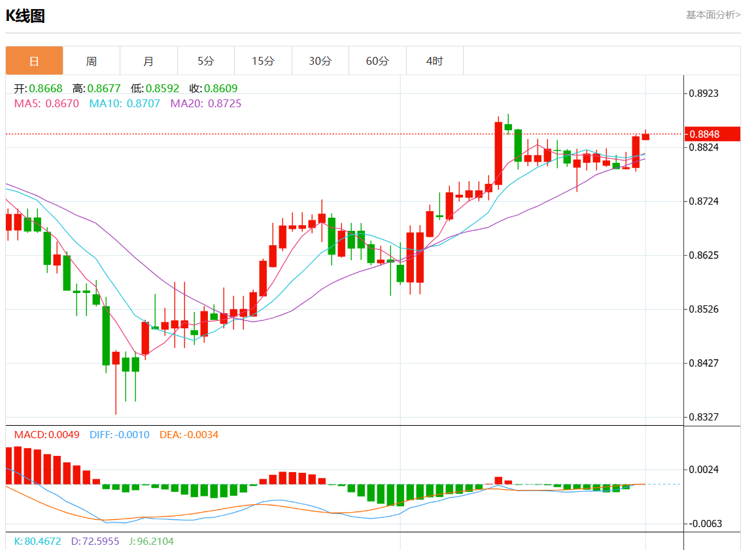
Task: Open the 15分 interval tab
Action: coord(263,61)
